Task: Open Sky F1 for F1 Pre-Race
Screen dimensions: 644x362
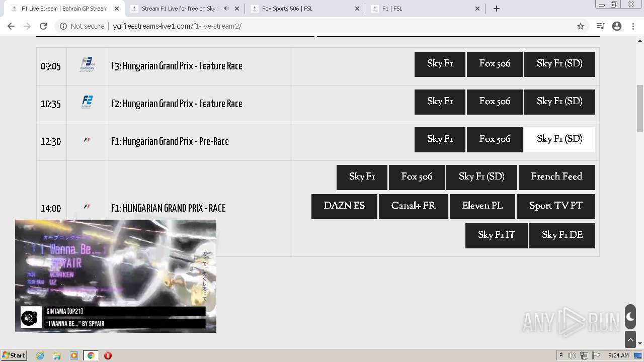Action: pyautogui.click(x=440, y=139)
